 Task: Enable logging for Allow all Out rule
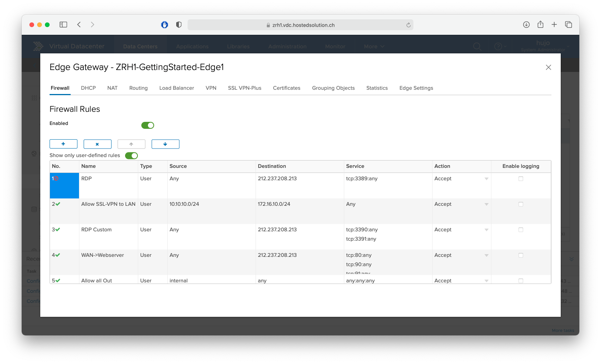[x=521, y=281]
